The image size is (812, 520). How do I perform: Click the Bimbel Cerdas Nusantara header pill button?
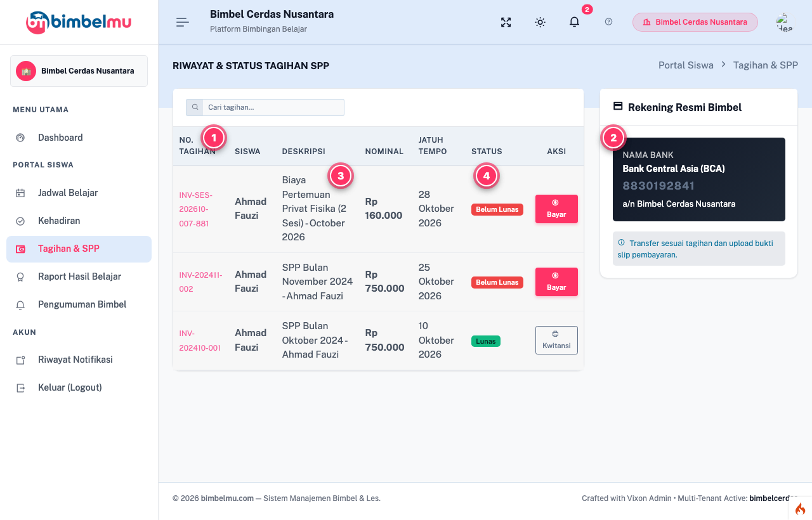coord(695,22)
